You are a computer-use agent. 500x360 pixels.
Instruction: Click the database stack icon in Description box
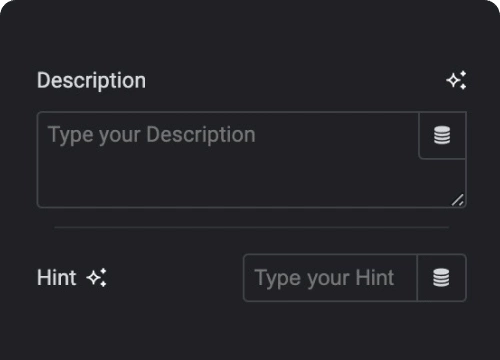click(442, 135)
